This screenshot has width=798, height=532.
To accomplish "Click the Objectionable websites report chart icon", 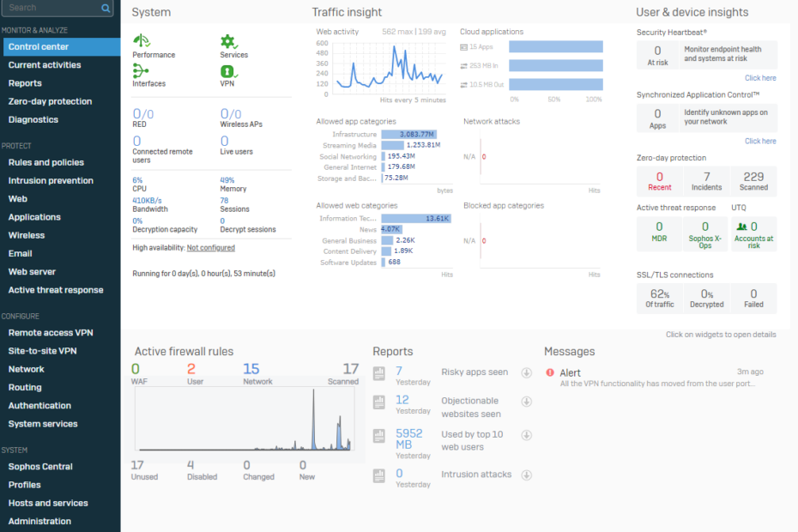I will (x=379, y=402).
